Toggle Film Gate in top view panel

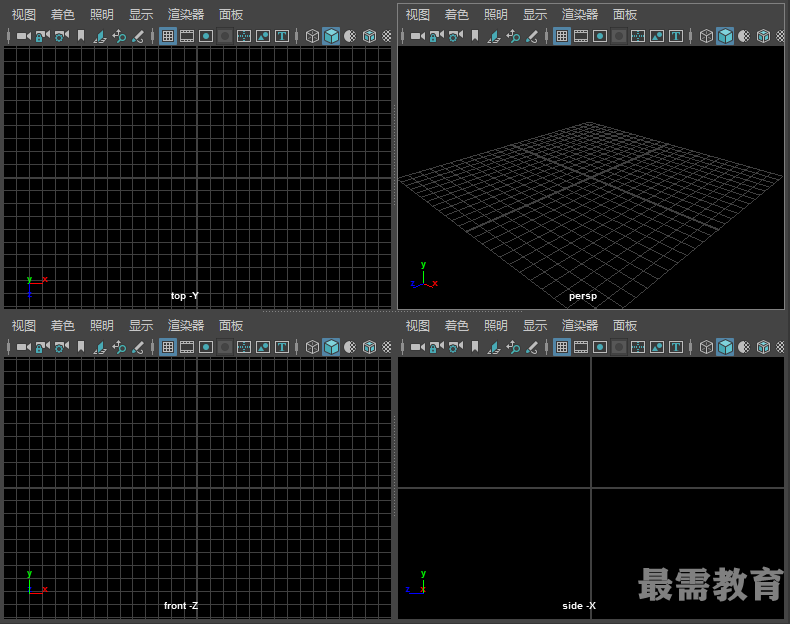point(187,36)
